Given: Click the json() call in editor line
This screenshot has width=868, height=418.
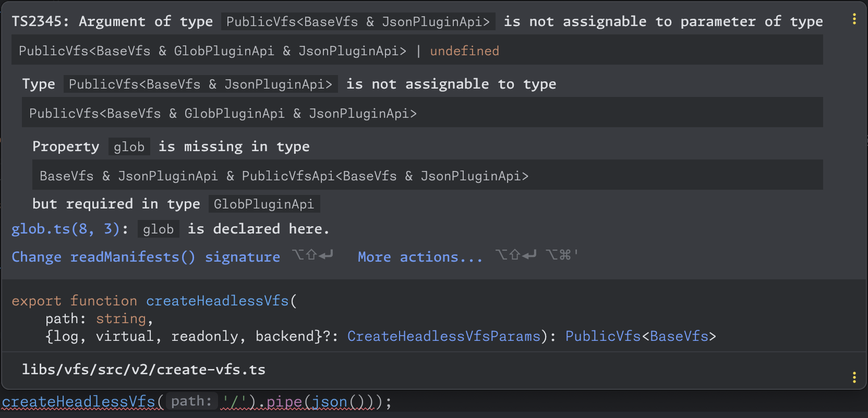Looking at the screenshot, I should [339, 402].
